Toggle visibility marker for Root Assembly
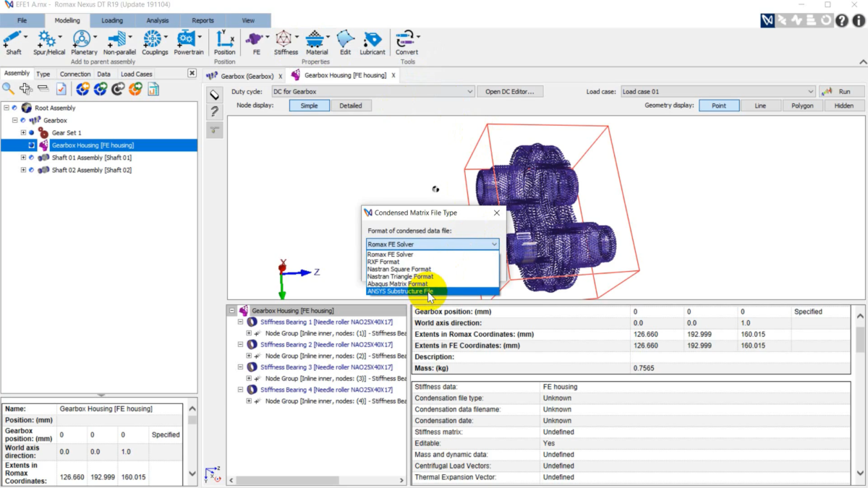Screen dimensions: 868x488 click(15, 108)
